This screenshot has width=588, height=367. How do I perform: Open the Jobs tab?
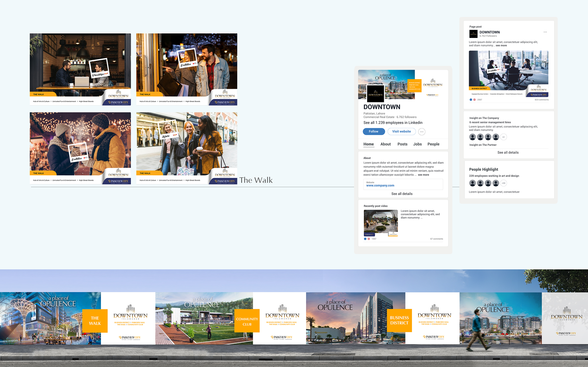tap(417, 144)
